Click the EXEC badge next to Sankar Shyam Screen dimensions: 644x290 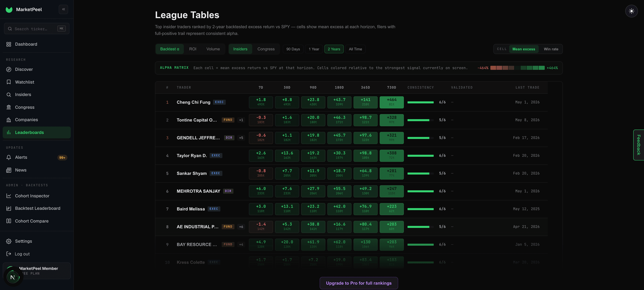click(x=216, y=173)
